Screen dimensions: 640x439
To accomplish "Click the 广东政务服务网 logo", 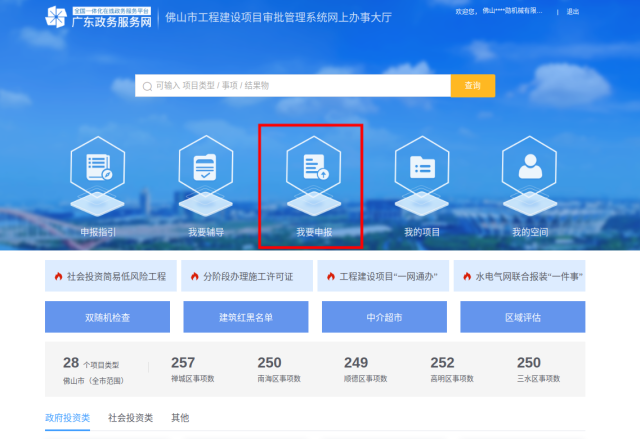I will tap(97, 17).
